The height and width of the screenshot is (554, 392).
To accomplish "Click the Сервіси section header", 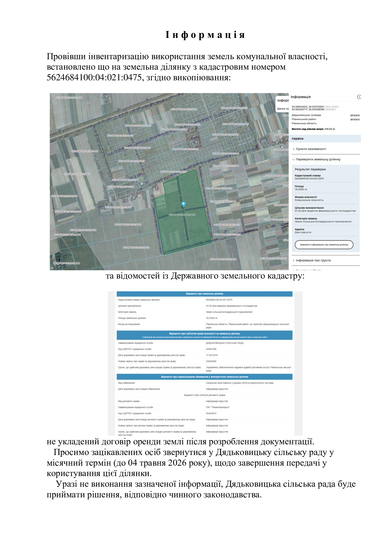I will (297, 139).
